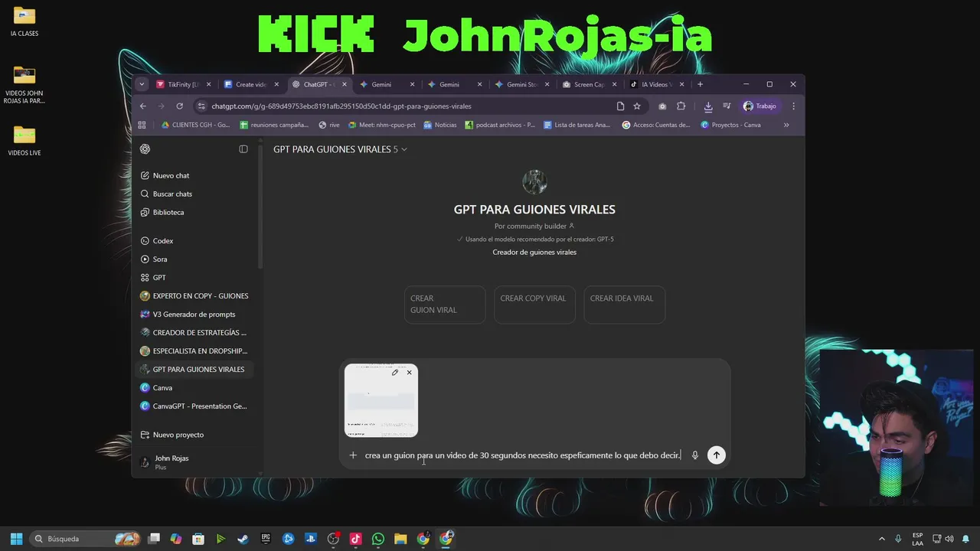The height and width of the screenshot is (551, 980).
Task: Create a Nuevo proyecto
Action: tap(178, 435)
